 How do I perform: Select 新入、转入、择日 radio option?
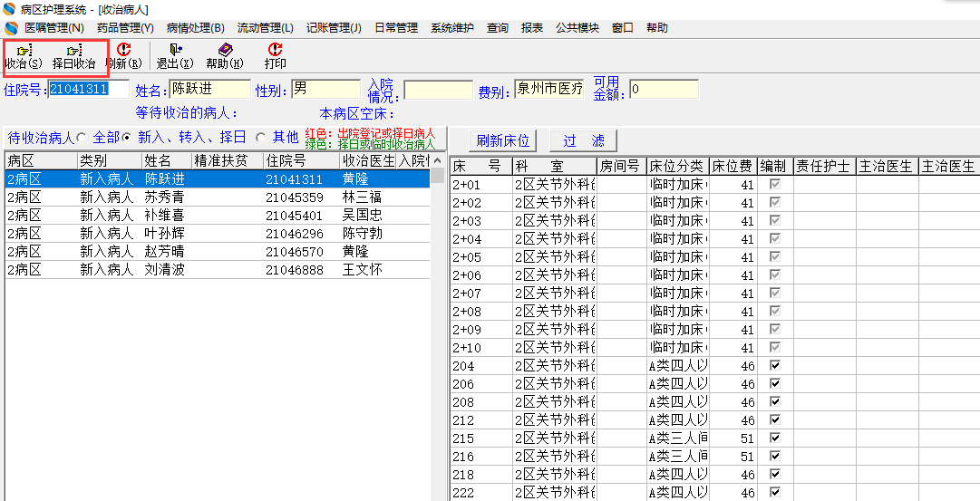(127, 137)
